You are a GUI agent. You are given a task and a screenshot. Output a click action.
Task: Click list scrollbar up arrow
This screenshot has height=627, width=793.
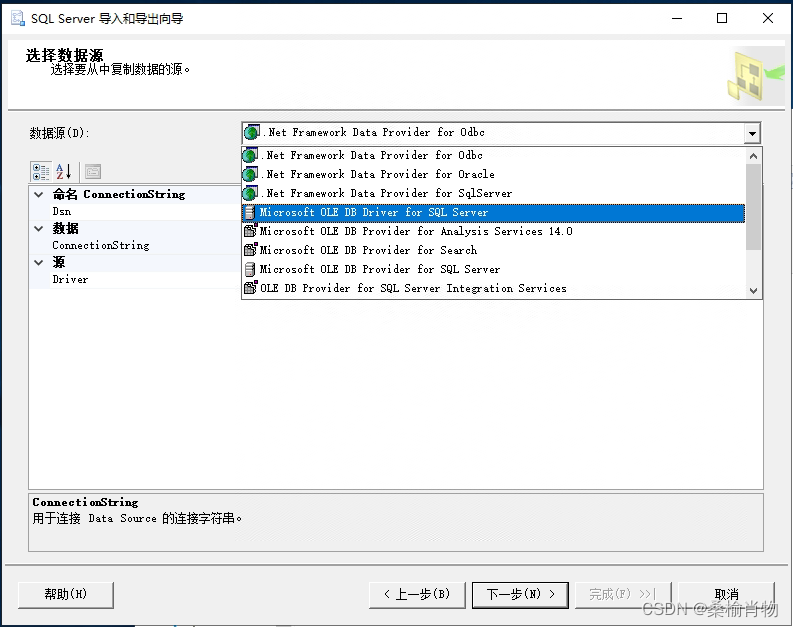[x=754, y=156]
